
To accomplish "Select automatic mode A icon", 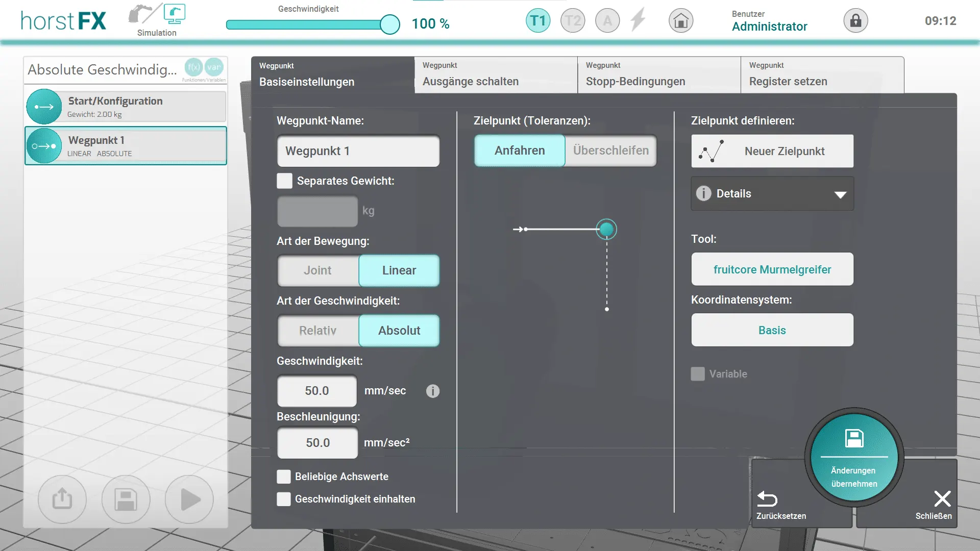I will 607,21.
